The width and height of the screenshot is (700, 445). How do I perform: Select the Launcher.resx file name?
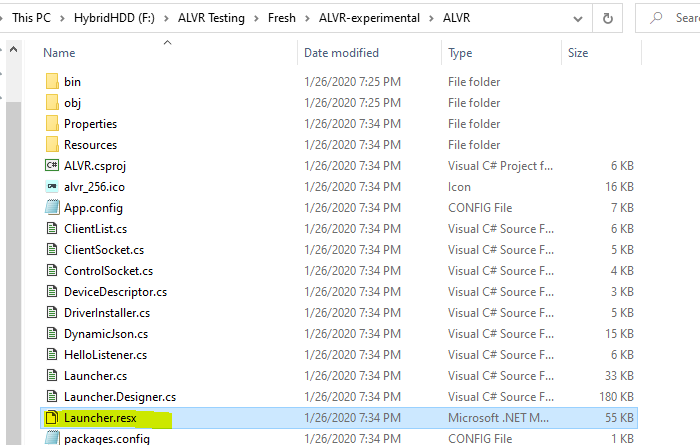(100, 418)
